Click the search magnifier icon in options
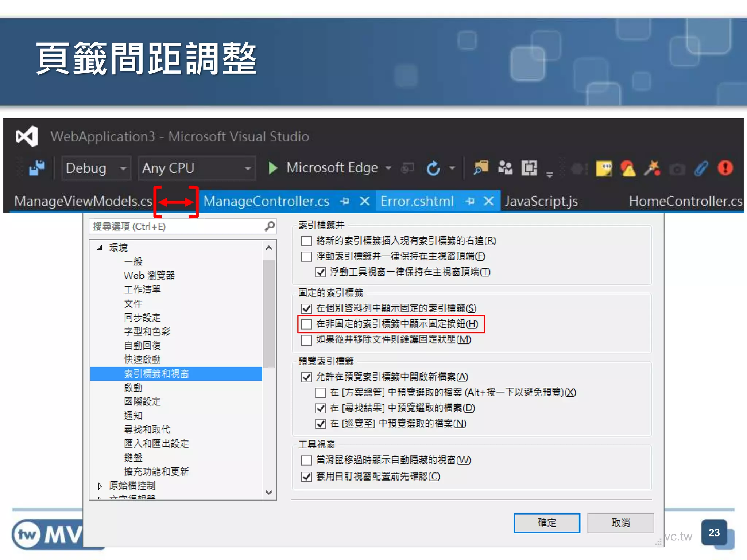 point(270,226)
